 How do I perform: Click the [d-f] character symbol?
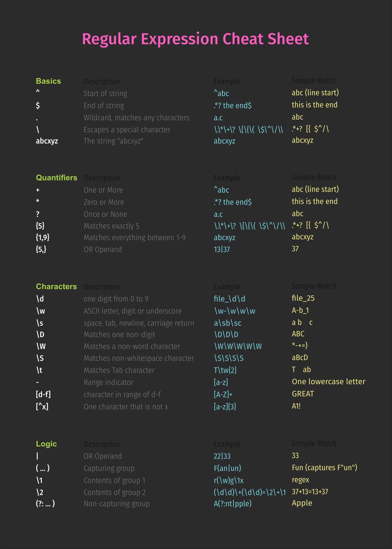click(x=43, y=394)
